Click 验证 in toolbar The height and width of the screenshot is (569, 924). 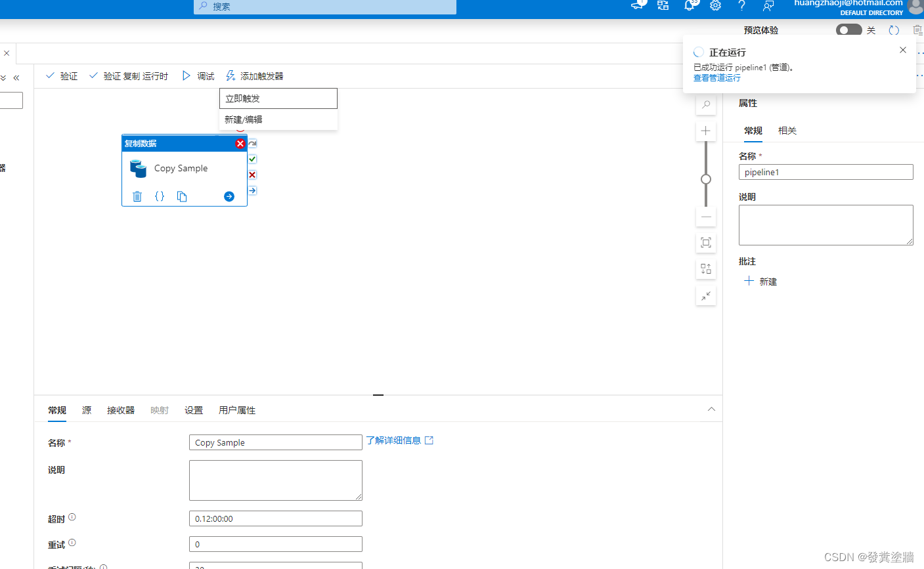pos(62,76)
